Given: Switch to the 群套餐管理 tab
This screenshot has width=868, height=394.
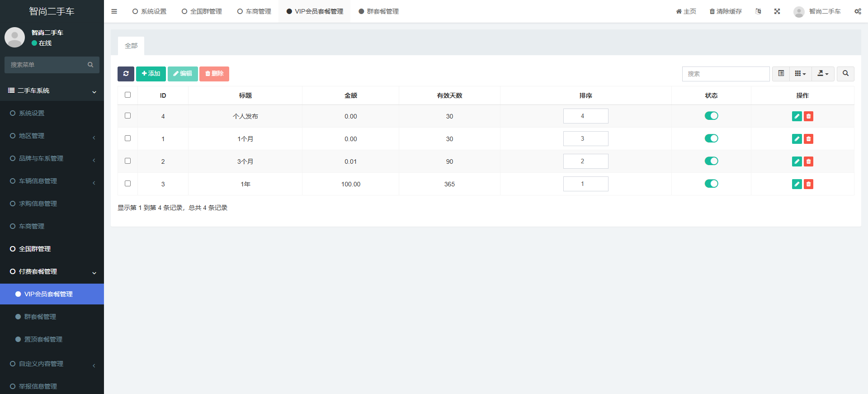Looking at the screenshot, I should 378,11.
